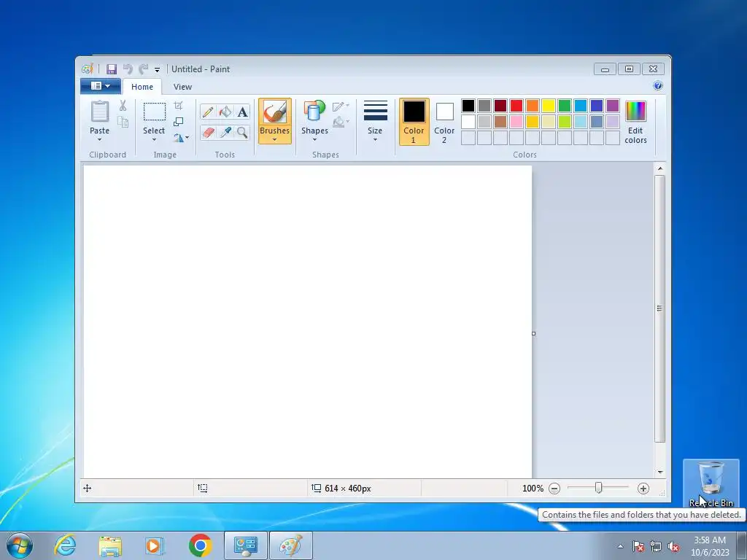Pick the orange color swatch
This screenshot has height=560, width=747.
(533, 106)
